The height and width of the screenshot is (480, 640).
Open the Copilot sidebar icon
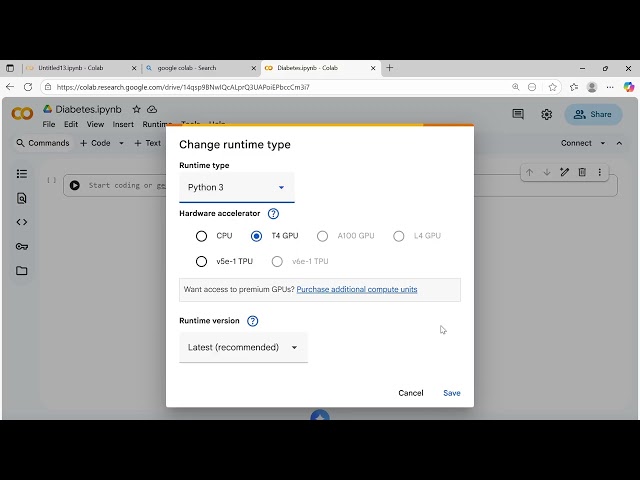pos(629,87)
